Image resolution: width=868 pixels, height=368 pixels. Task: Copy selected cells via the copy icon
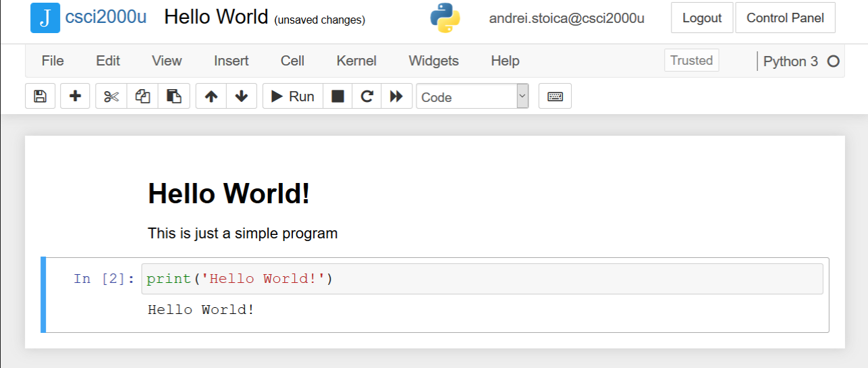tap(142, 97)
